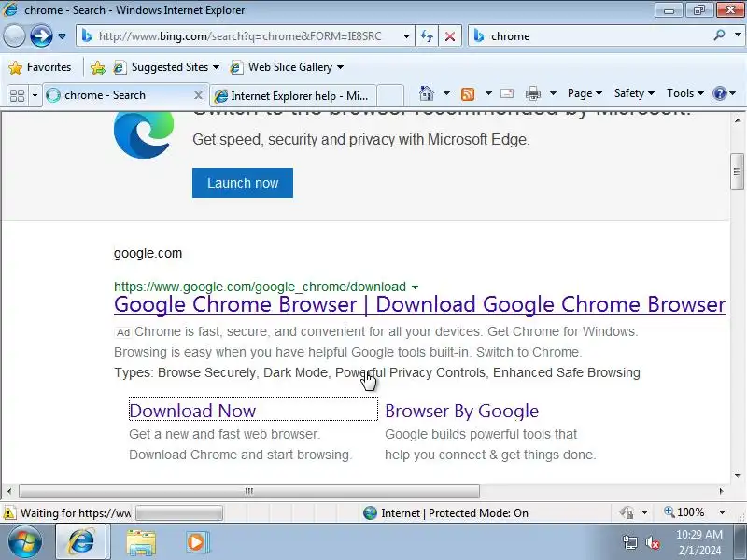Screen dimensions: 747x560
Task: Click vertical scrollbar down arrow
Action: (738, 475)
